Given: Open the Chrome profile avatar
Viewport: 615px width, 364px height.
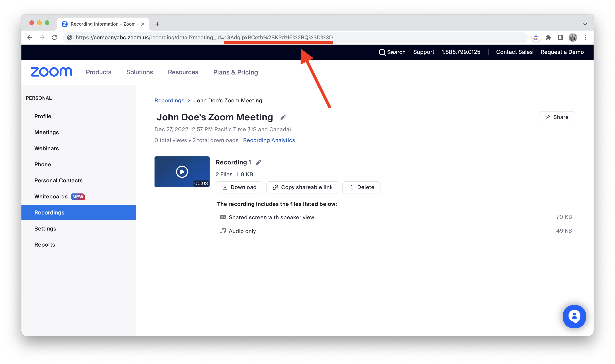Looking at the screenshot, I should click(x=573, y=37).
